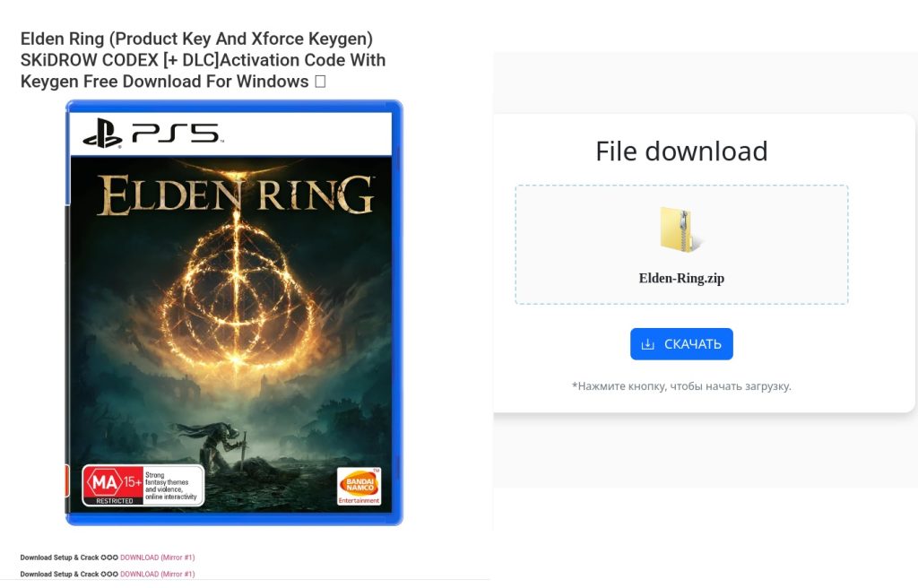Click the Russian hint text below button
Screen dimensions: 918x588
681,386
